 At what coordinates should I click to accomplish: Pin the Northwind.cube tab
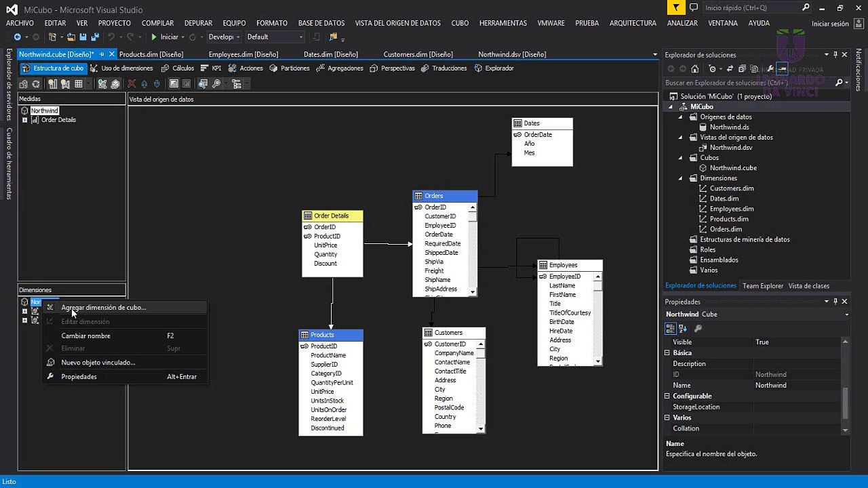click(x=102, y=54)
